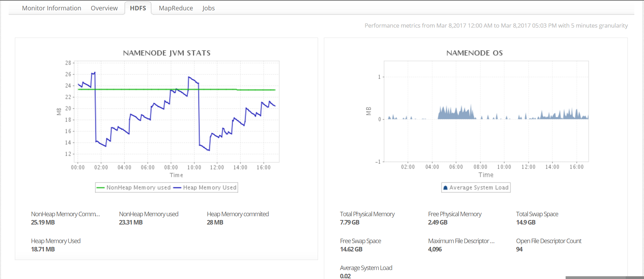644x279 pixels.
Task: Click the Open File Descriptor Count label
Action: coord(548,241)
